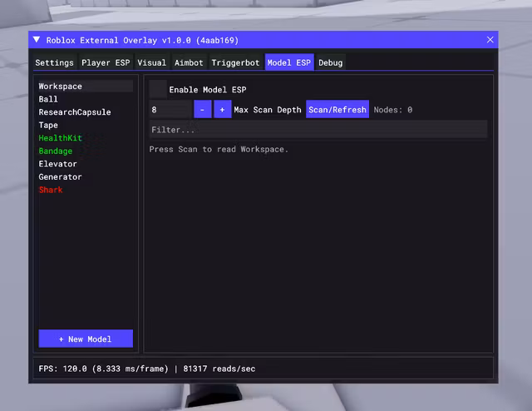Open the Debug tab

point(331,62)
